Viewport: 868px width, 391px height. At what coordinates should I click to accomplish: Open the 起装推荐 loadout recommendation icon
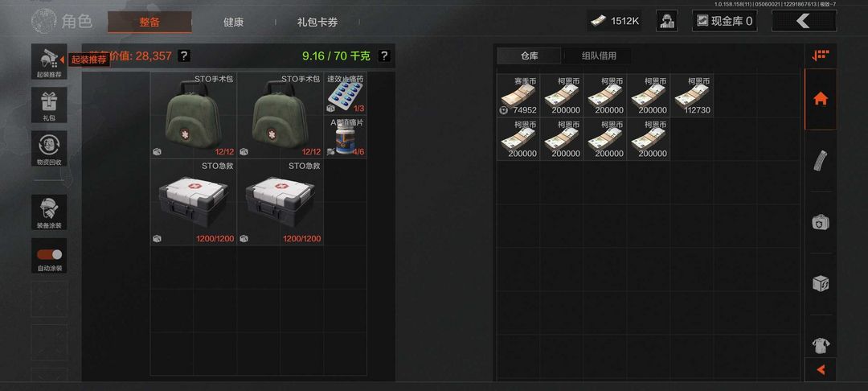point(49,61)
